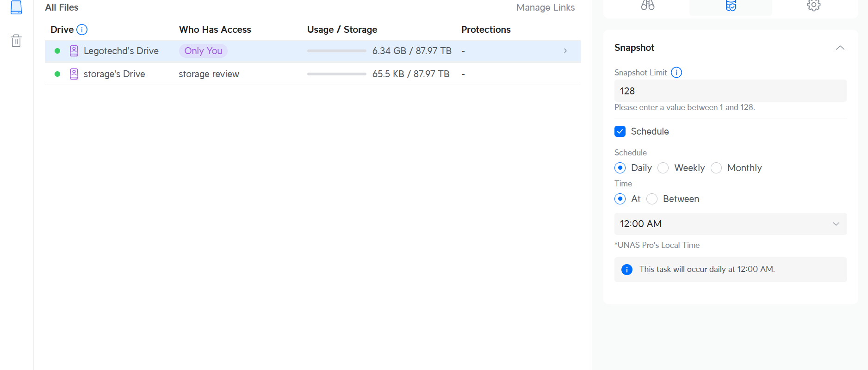Viewport: 868px width, 370px height.
Task: Select the Weekly schedule radio button
Action: coord(663,168)
